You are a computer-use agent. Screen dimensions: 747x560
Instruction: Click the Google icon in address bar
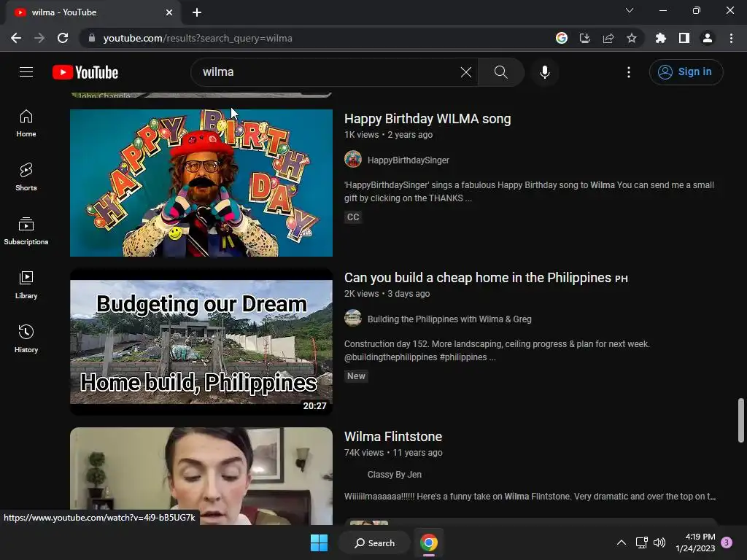tap(561, 38)
